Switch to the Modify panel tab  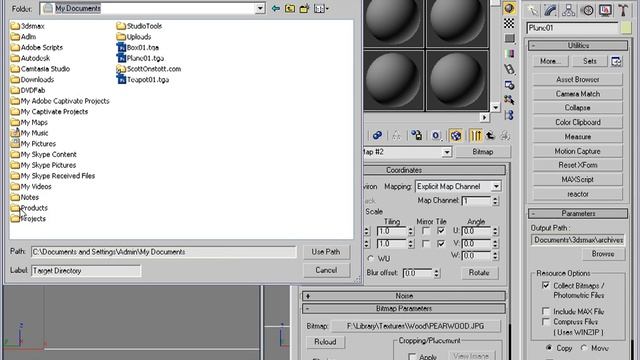point(551,10)
